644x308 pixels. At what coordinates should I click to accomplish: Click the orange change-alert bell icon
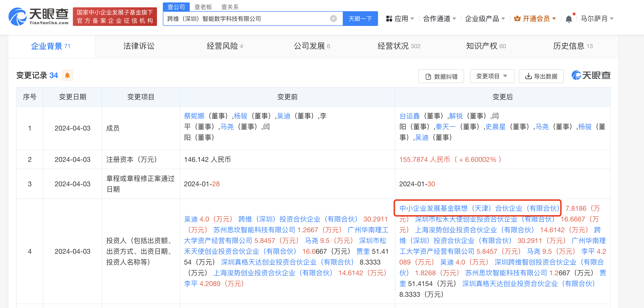(67, 75)
